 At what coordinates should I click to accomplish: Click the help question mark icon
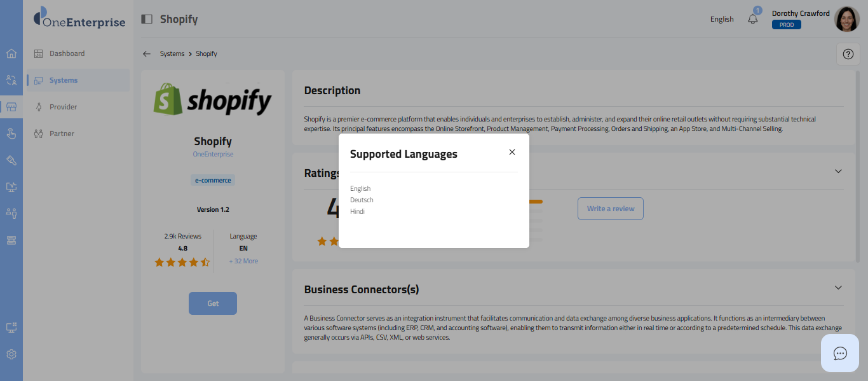click(x=848, y=54)
